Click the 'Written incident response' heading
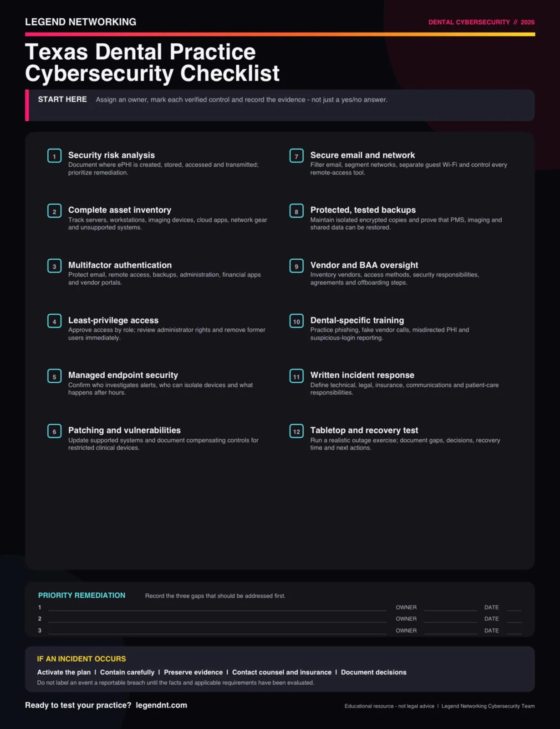 tap(362, 375)
